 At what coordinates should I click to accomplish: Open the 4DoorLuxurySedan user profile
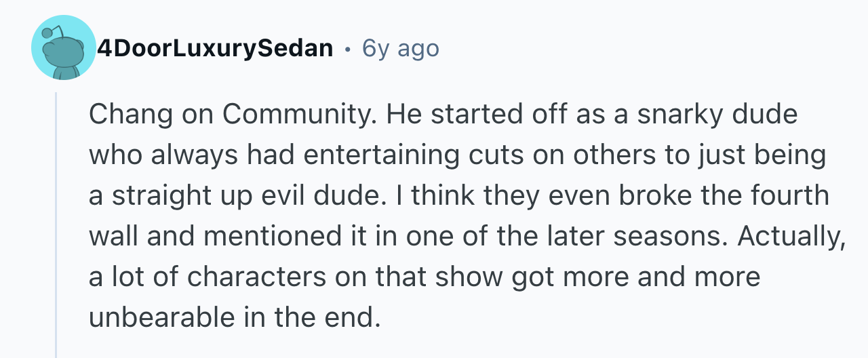click(x=216, y=48)
